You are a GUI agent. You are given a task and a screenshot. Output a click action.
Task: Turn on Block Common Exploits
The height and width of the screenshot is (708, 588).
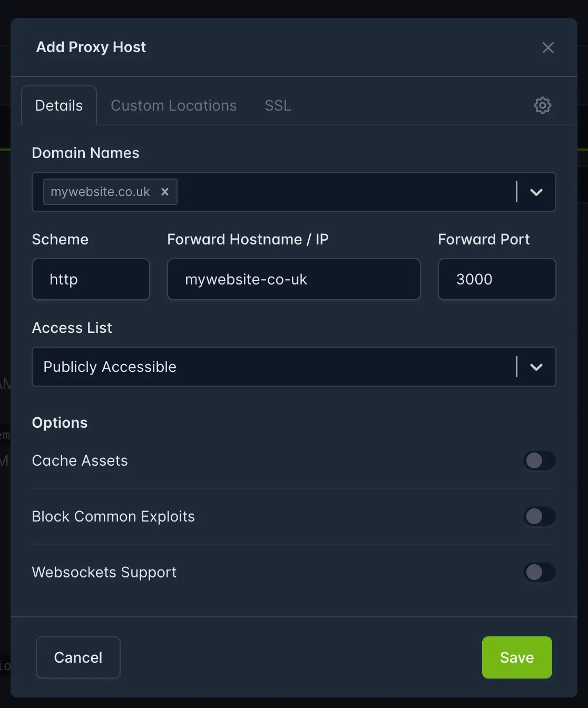pos(539,517)
